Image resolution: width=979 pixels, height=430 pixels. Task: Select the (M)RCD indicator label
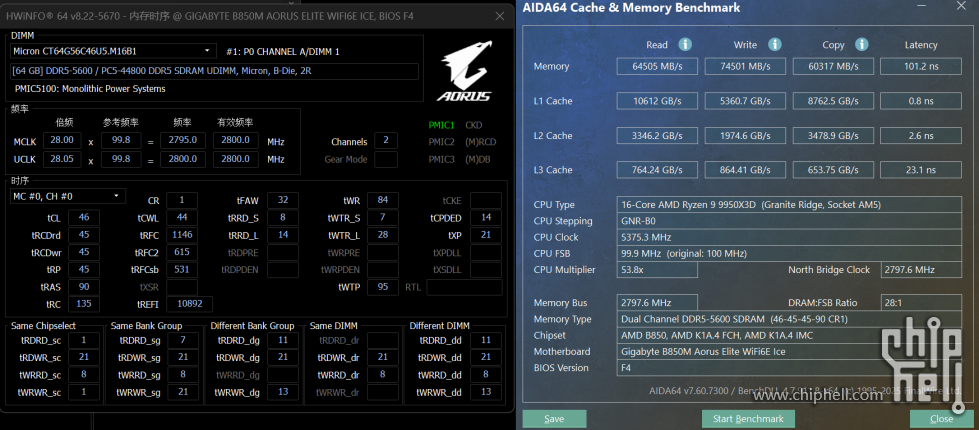tap(479, 142)
